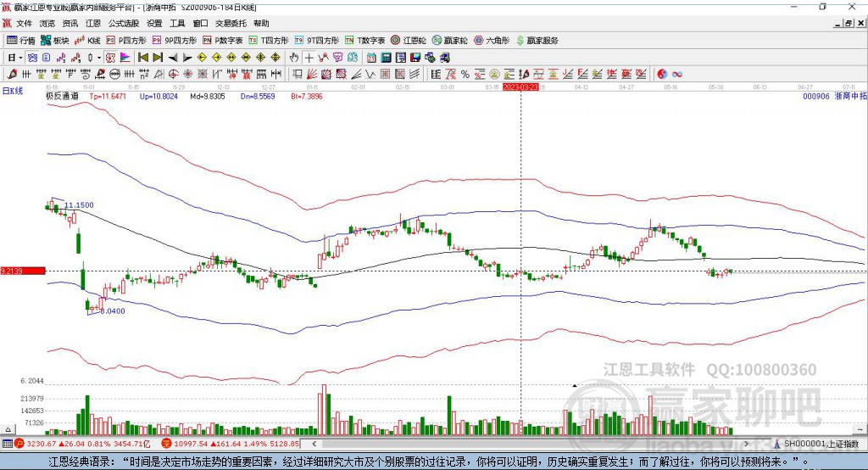
Task: Open the 浏览 menu
Action: pos(47,23)
